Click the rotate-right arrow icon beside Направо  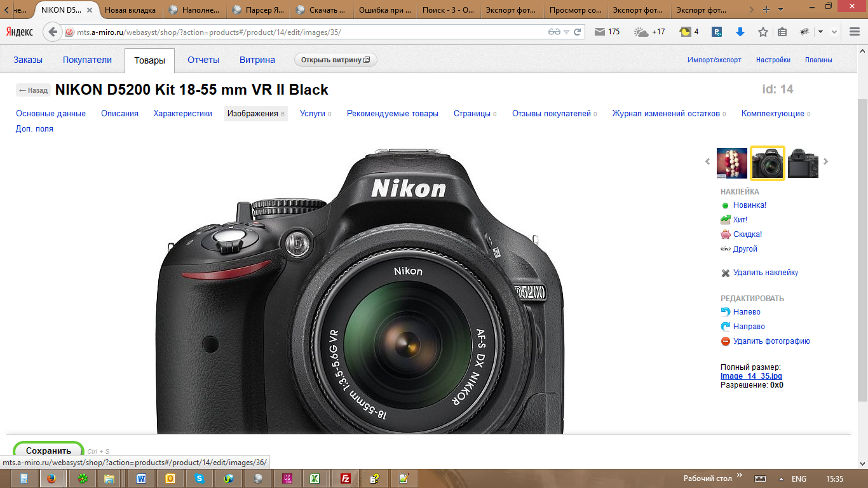pyautogui.click(x=725, y=327)
